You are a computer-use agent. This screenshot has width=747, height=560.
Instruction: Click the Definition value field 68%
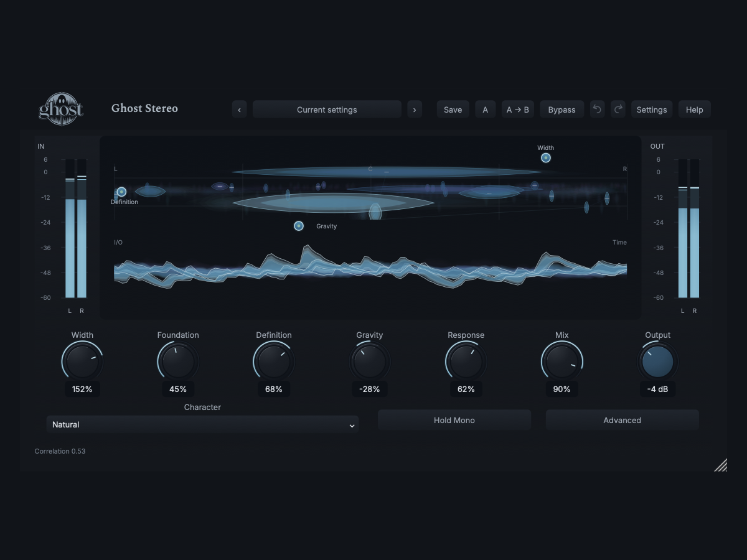pos(274,389)
